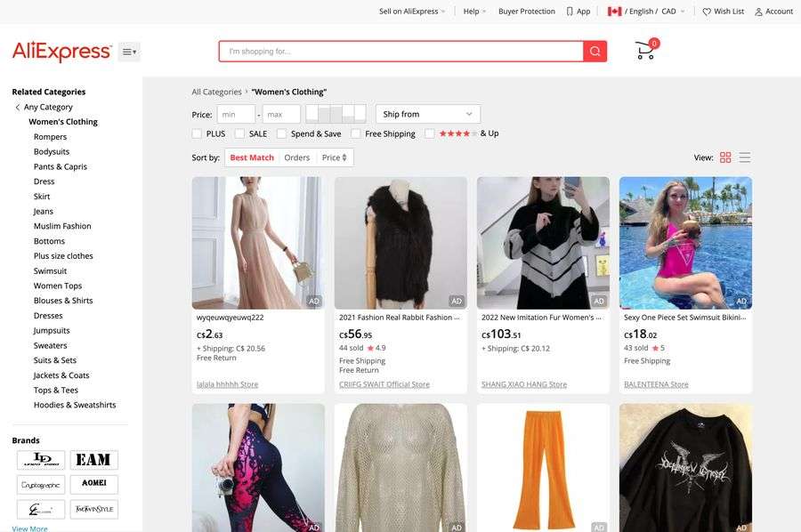Screen dimensions: 801x532
Task: Toggle the PLUS checkbox
Action: click(197, 133)
